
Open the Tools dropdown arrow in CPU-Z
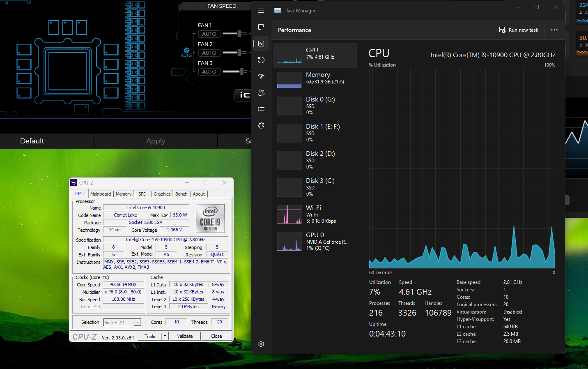click(x=165, y=336)
